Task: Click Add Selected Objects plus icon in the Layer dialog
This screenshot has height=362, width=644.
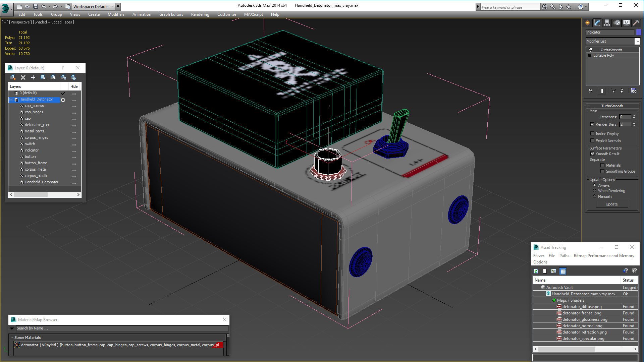Action: point(33,77)
